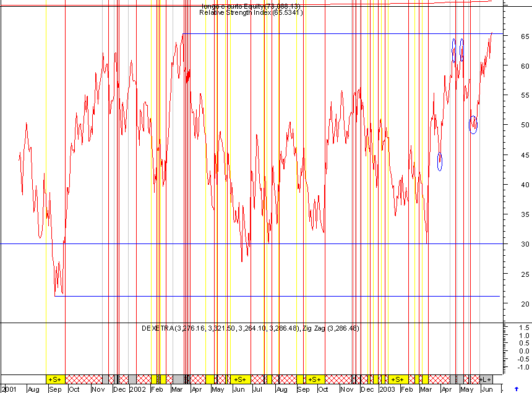Click the 45 value on RSI scale
This screenshot has height=393, width=532.
[525, 155]
